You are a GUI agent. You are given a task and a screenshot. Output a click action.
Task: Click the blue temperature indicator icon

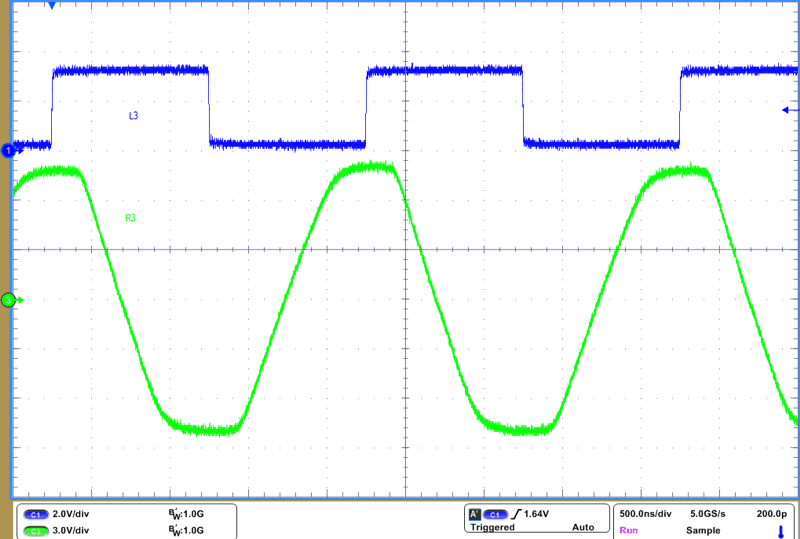(x=779, y=531)
